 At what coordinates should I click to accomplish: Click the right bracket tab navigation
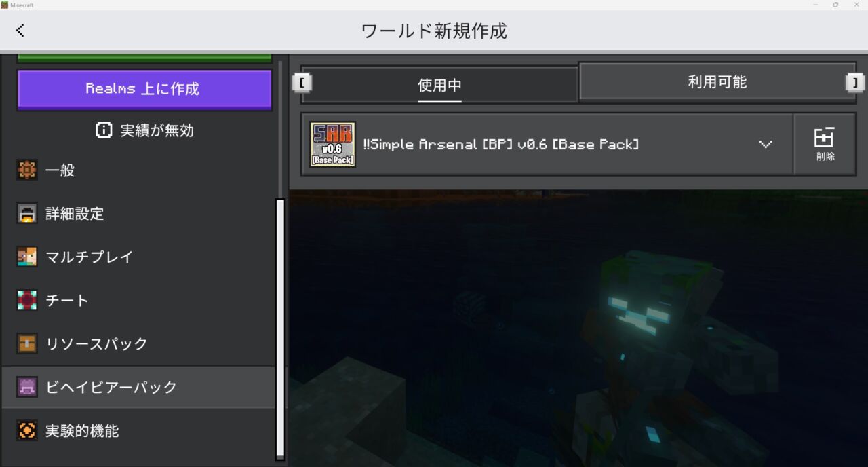point(855,82)
